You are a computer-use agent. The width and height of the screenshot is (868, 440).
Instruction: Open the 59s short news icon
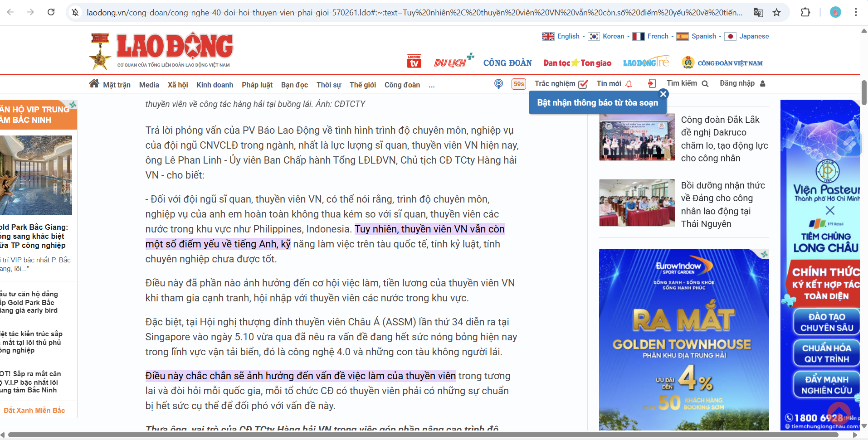519,84
